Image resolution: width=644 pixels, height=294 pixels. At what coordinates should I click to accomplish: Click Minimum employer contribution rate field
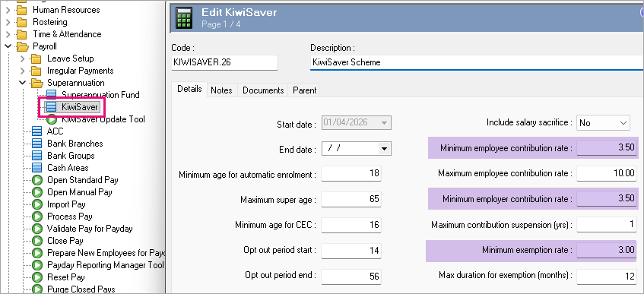(x=607, y=199)
